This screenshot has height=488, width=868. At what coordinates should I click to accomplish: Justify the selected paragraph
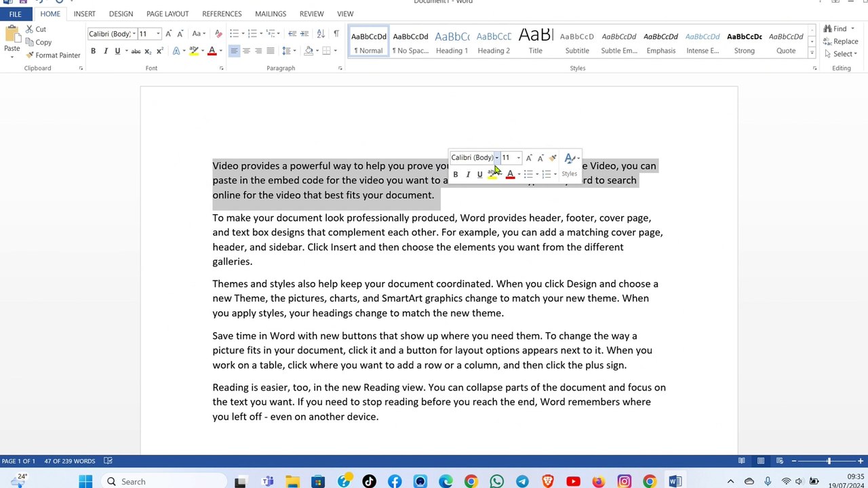click(x=271, y=51)
